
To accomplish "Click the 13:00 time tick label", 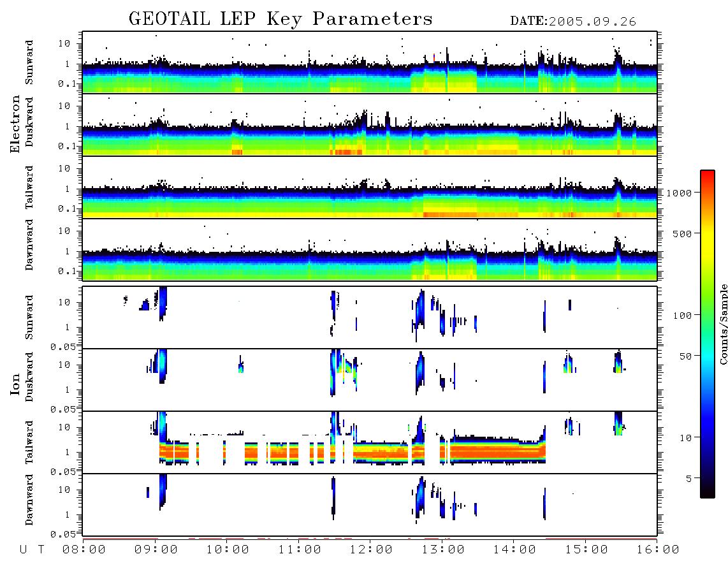I will 444,550.
